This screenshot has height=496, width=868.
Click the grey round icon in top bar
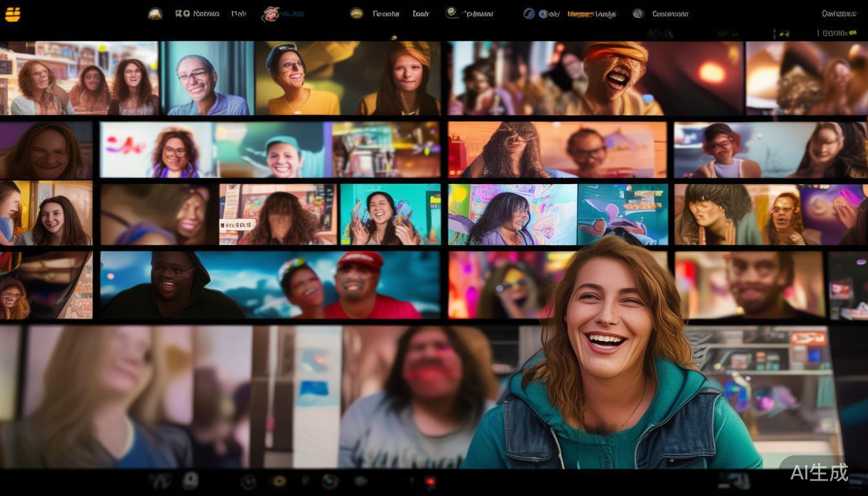point(638,14)
